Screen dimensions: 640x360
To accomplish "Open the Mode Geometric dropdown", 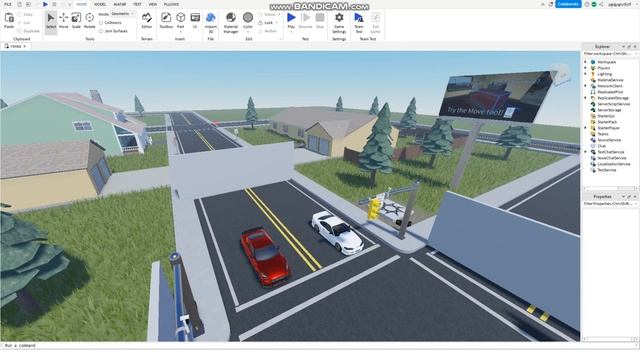I will click(x=123, y=14).
